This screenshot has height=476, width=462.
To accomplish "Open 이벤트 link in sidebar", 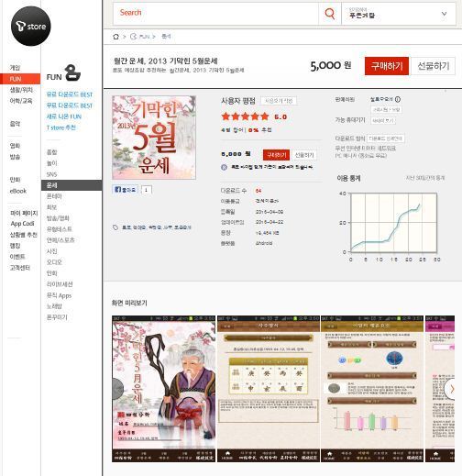I will pos(17,257).
